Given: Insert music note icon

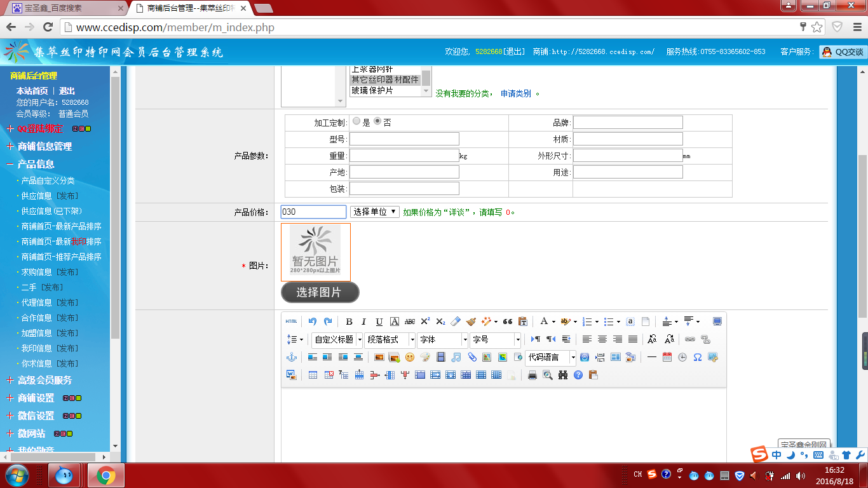Looking at the screenshot, I should tap(456, 357).
